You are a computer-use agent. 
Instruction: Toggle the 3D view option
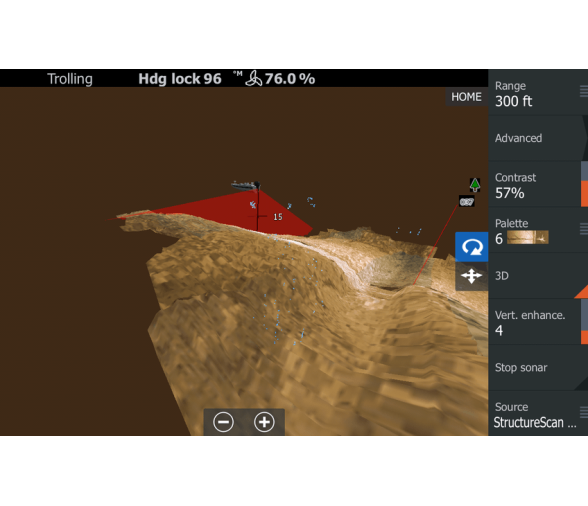click(538, 276)
